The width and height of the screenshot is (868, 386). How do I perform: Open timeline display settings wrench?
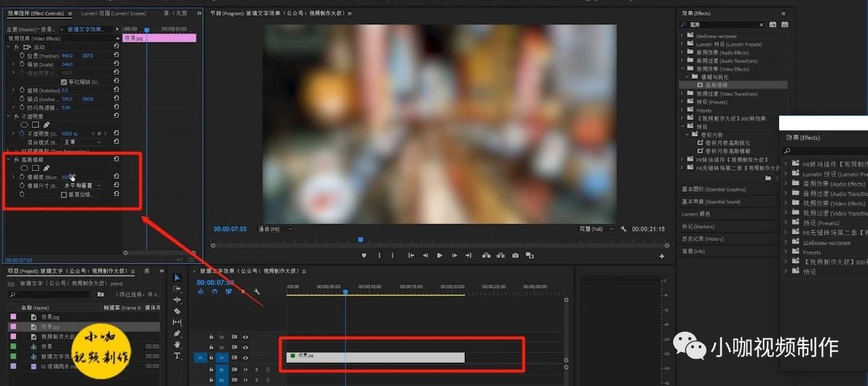tap(257, 292)
